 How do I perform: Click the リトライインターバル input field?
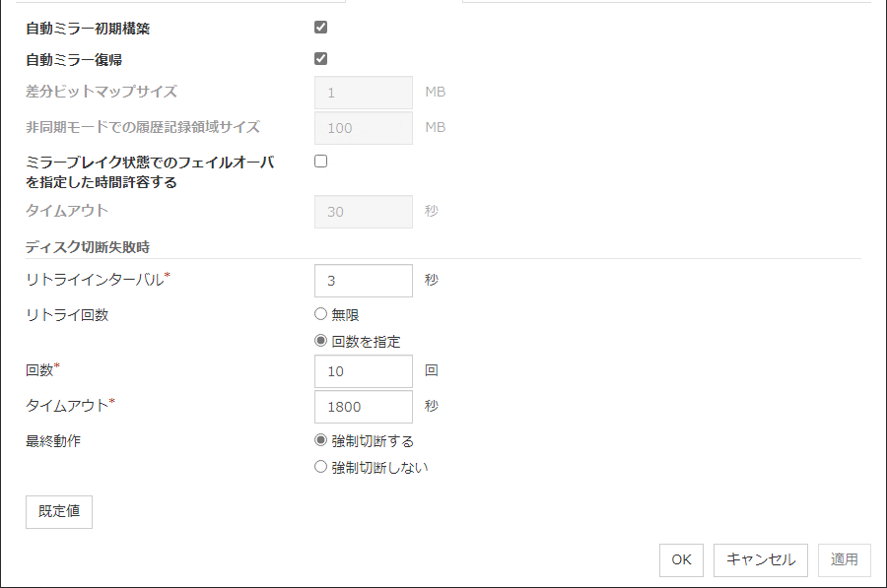coord(363,281)
